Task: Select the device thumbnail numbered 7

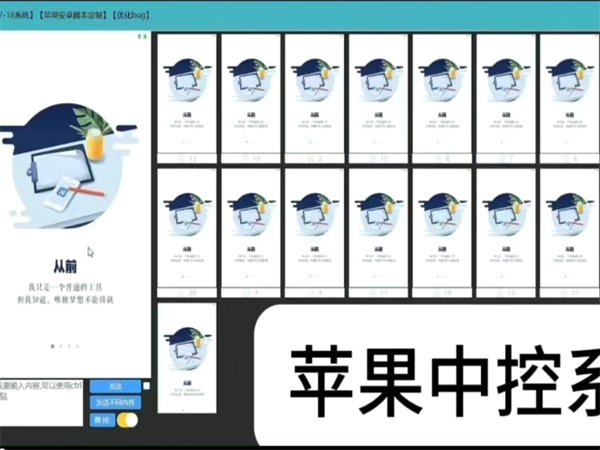Action: (x=506, y=99)
